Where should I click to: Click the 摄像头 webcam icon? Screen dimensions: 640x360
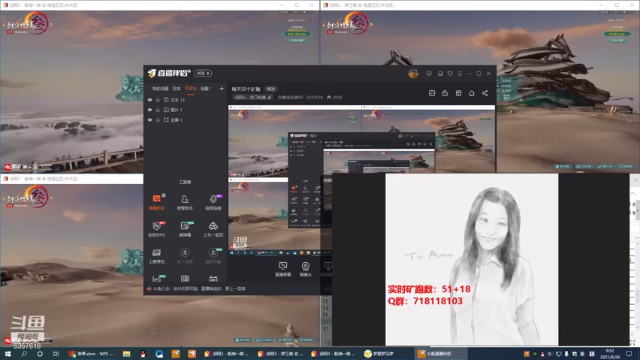click(305, 269)
